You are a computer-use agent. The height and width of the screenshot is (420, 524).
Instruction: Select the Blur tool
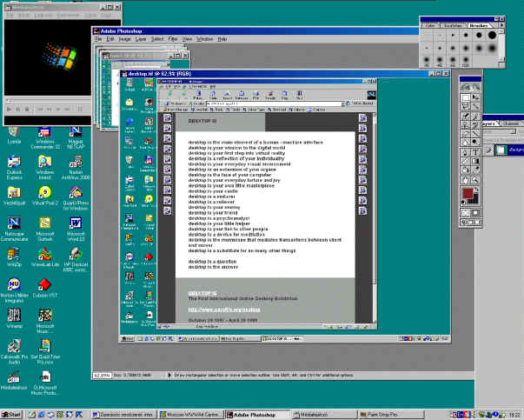click(x=466, y=142)
